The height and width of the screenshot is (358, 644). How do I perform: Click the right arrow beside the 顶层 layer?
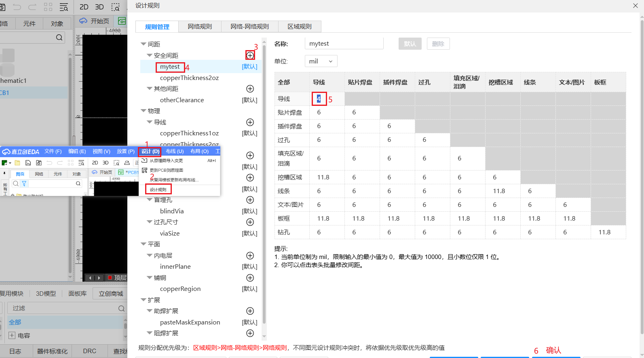coord(99,278)
